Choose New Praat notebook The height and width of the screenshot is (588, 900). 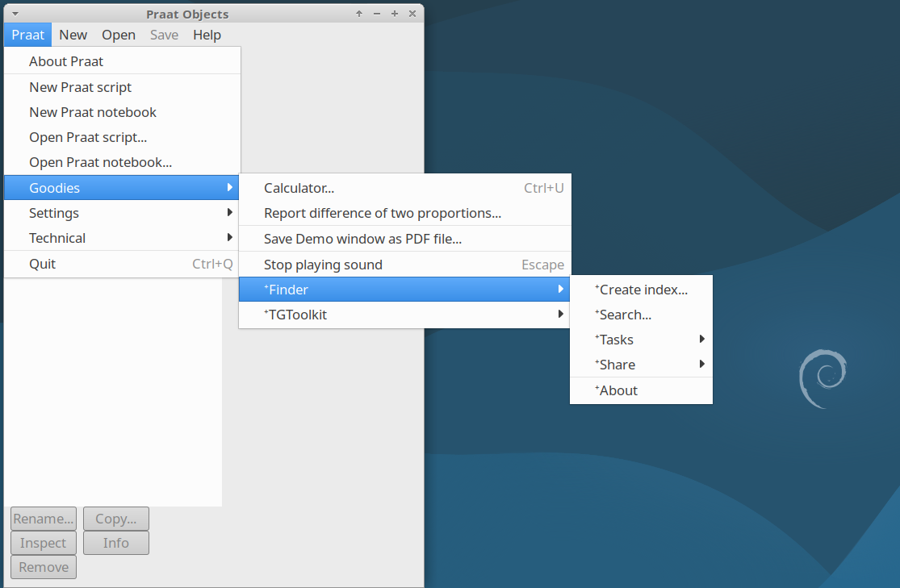[x=122, y=112]
